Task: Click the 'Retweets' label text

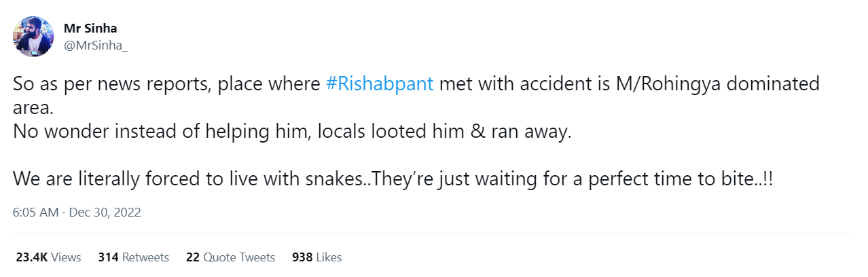Action: coord(145,257)
